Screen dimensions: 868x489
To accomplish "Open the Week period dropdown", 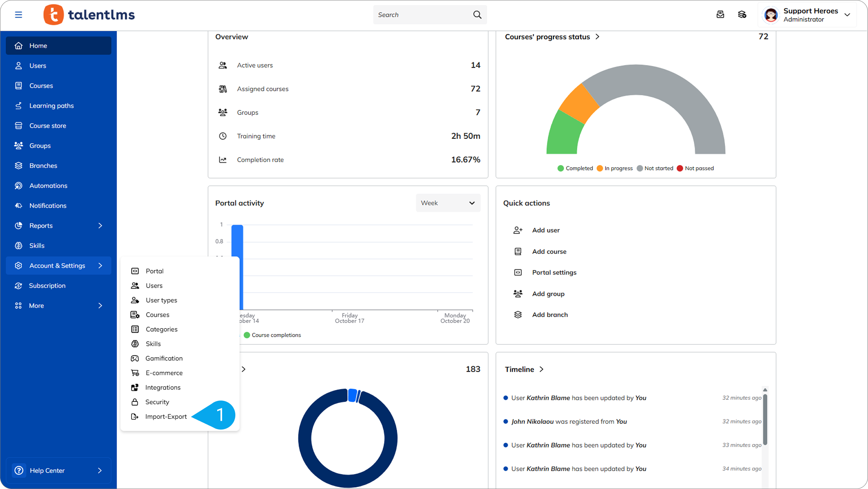I will point(448,203).
